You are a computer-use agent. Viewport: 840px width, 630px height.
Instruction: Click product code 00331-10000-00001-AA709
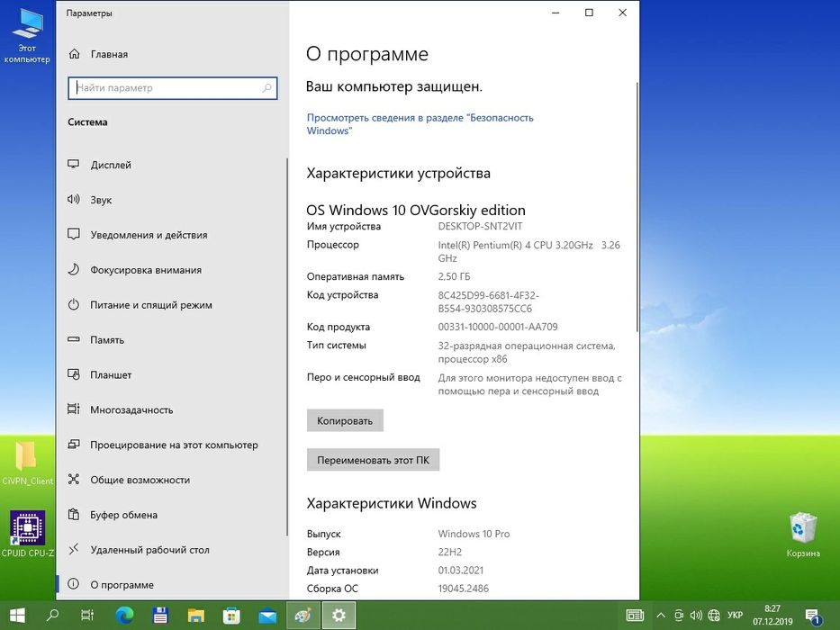(498, 327)
